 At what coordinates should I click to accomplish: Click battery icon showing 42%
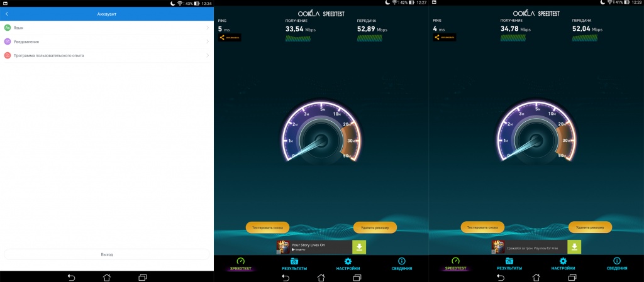[411, 3]
